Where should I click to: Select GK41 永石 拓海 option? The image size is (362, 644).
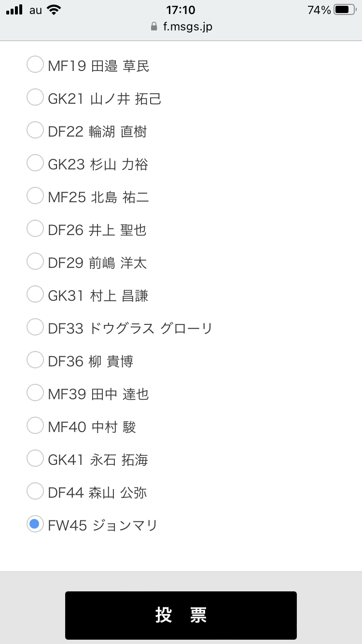[x=35, y=459]
